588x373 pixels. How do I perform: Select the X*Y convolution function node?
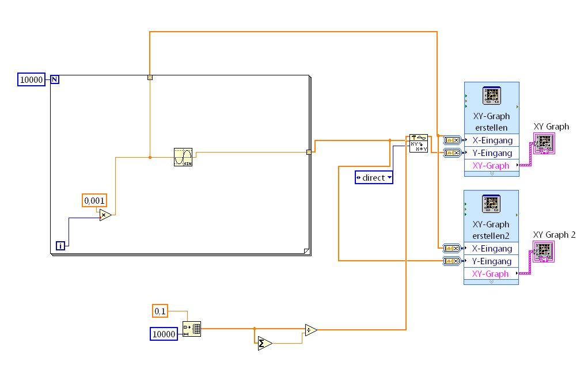[419, 143]
